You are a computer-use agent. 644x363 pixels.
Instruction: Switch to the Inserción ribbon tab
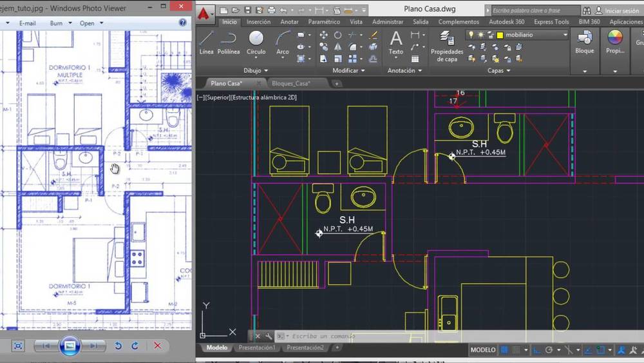[258, 22]
